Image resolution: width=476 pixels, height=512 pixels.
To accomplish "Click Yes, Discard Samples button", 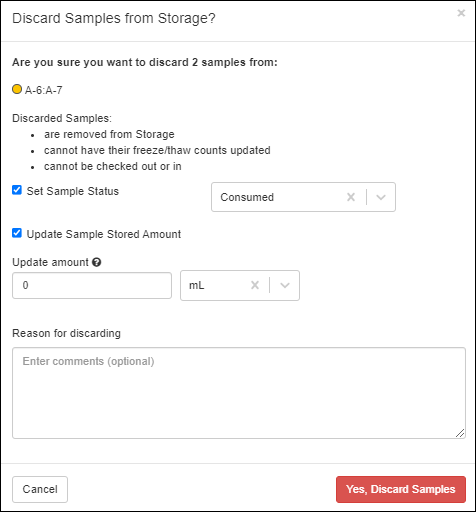I will 401,489.
